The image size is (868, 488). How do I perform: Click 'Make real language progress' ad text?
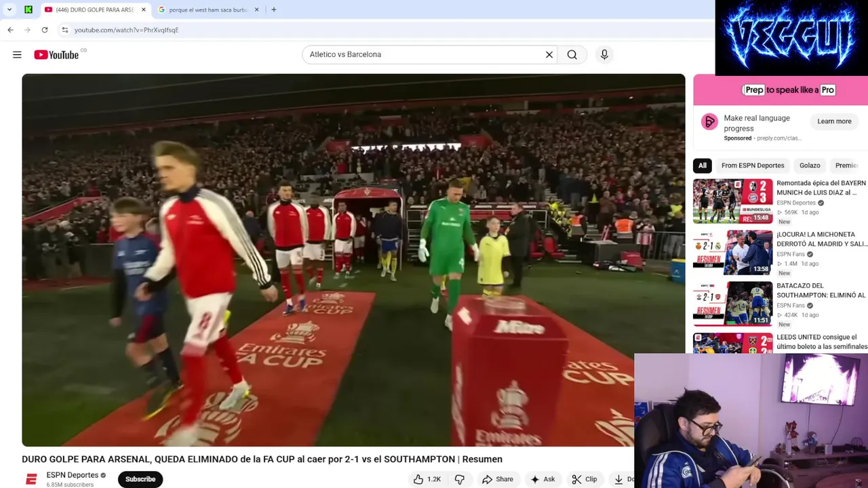click(757, 123)
